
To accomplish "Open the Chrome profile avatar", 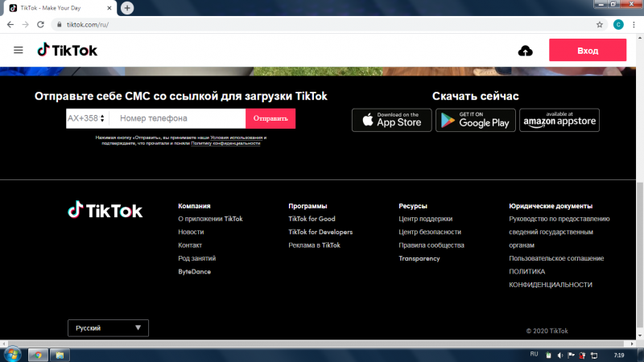I will tap(618, 25).
